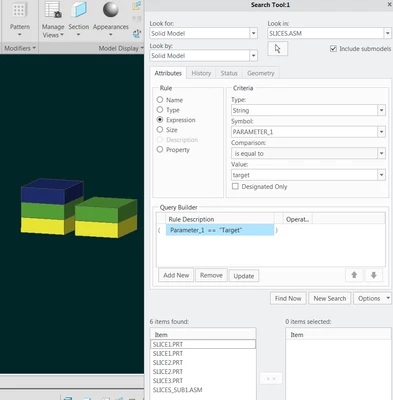
Task: Move the rule down with the down arrow
Action: pos(373,275)
